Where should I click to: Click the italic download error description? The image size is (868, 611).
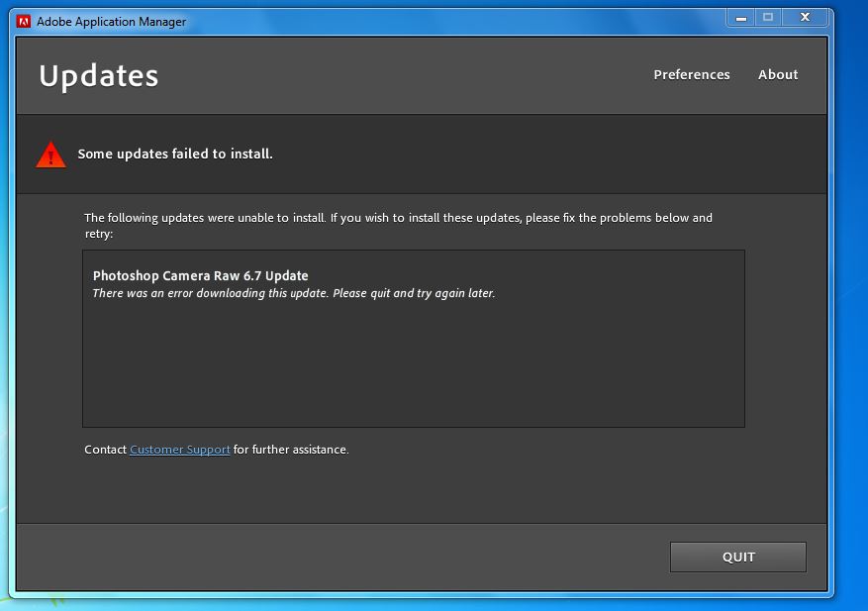pos(293,294)
